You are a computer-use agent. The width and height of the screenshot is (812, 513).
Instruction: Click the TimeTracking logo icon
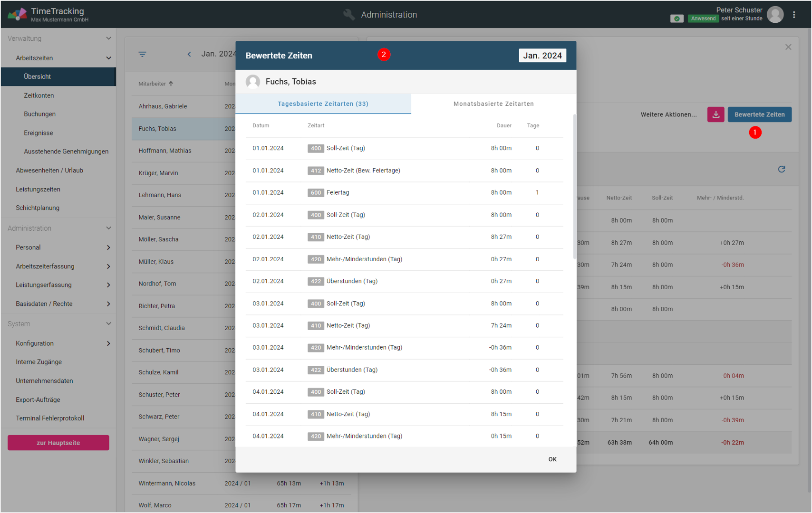(17, 15)
